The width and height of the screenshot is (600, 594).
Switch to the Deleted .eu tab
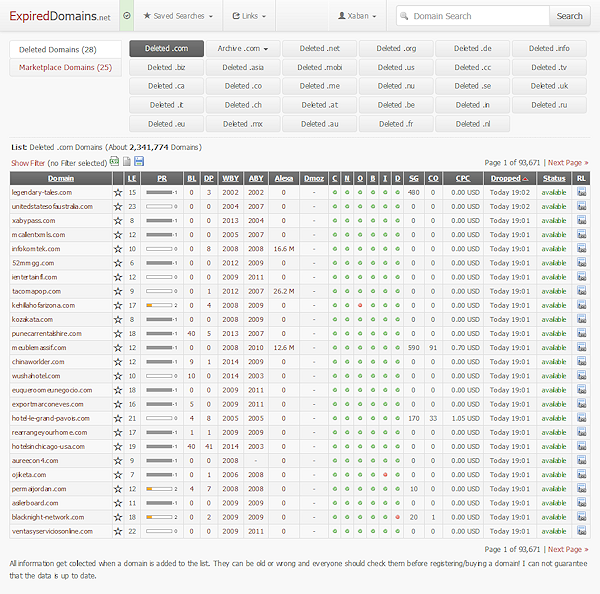166,124
